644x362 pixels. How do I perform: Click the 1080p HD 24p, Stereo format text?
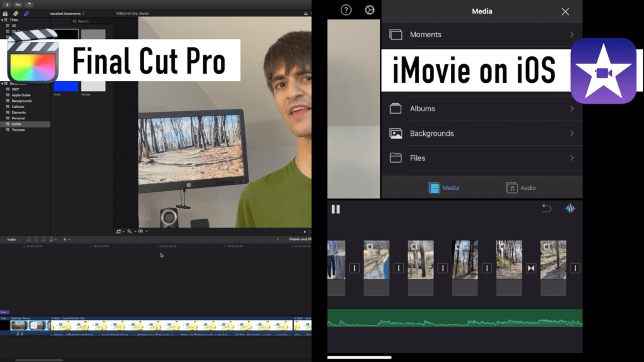click(132, 14)
